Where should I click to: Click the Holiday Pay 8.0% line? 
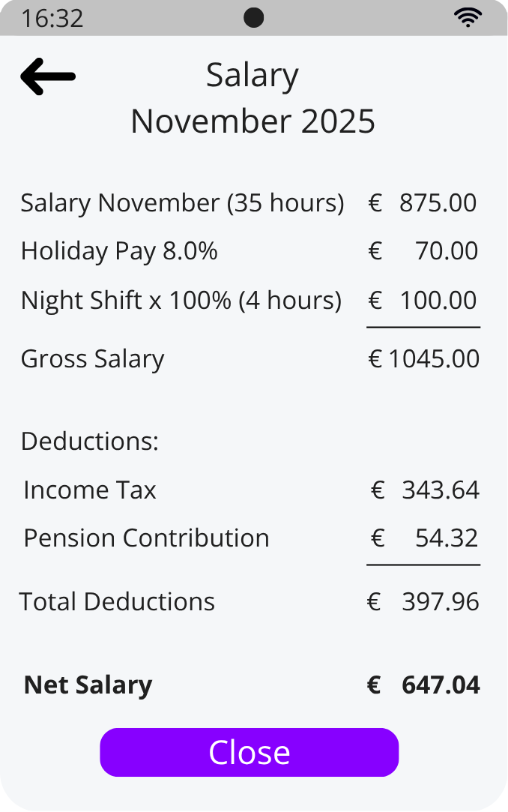(x=118, y=251)
